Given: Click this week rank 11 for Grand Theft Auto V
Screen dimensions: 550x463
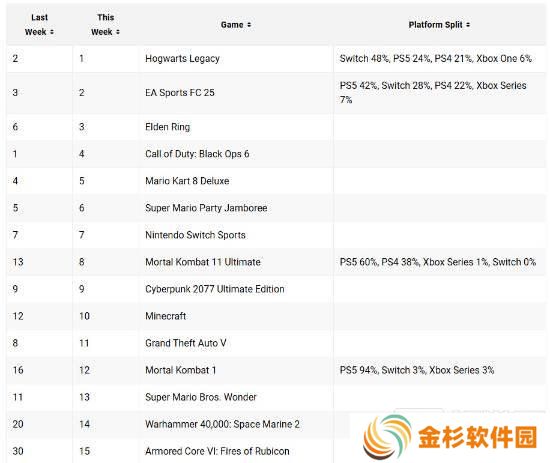Looking at the screenshot, I should (x=84, y=343).
